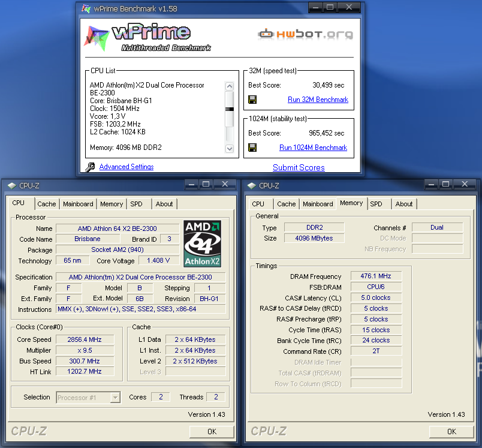482x448 pixels.
Task: Click the Multiplier value x 9.5
Action: coord(85,350)
